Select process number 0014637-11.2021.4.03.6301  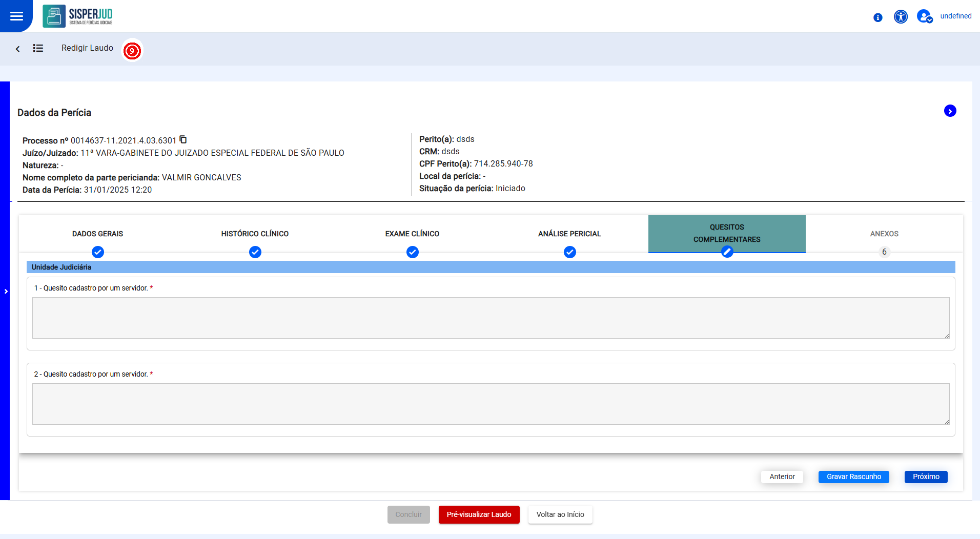tap(124, 140)
